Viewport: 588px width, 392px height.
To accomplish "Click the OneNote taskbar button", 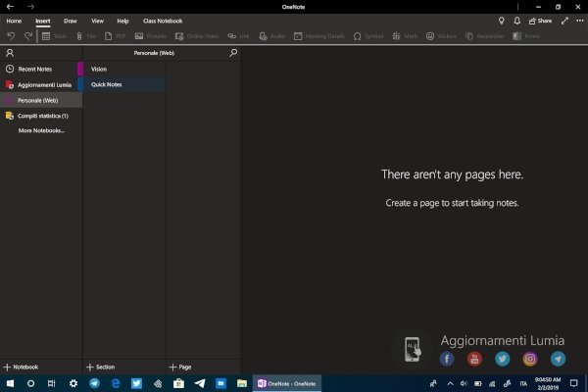I will pos(287,383).
